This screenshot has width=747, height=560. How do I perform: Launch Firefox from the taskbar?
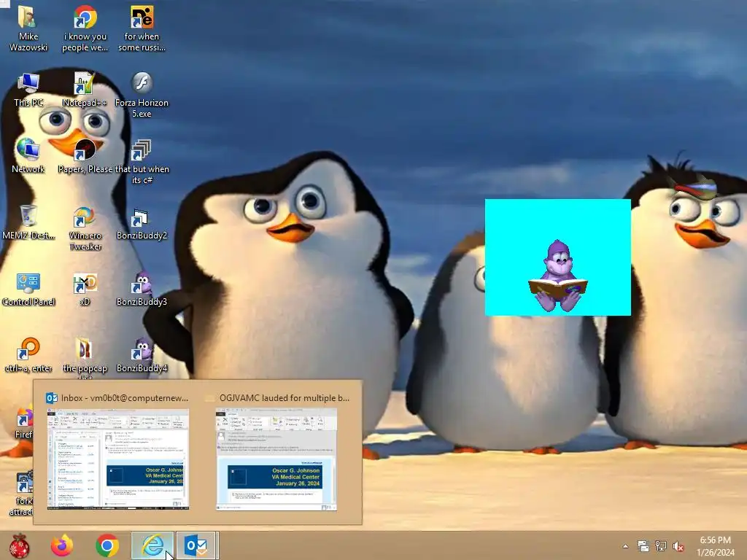click(62, 545)
